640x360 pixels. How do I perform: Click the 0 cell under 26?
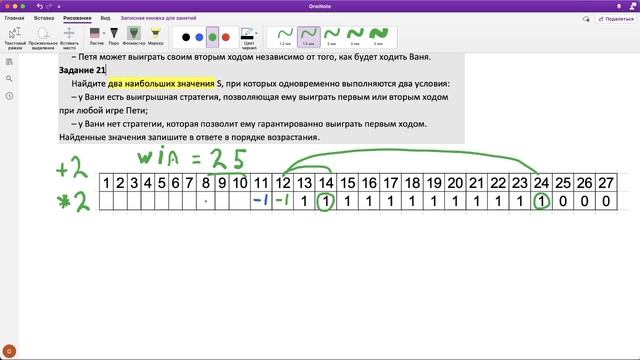pos(584,201)
